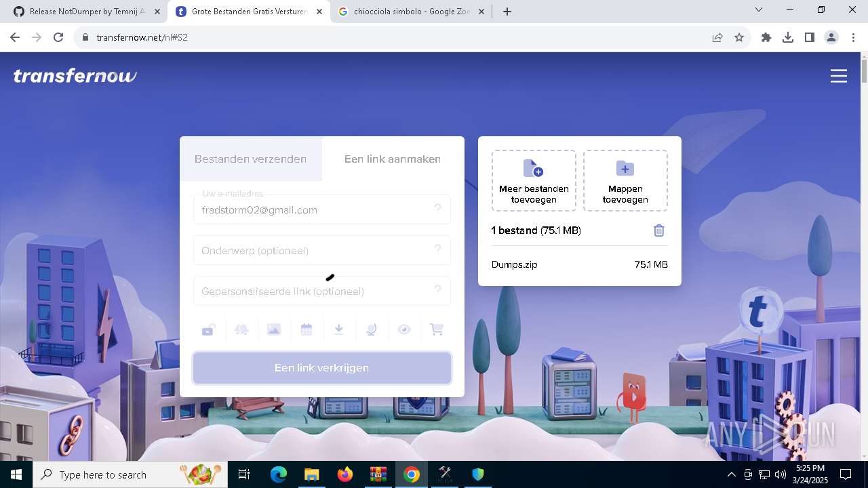This screenshot has height=488, width=868.
Task: Click the shopping cart option icon
Action: (437, 329)
